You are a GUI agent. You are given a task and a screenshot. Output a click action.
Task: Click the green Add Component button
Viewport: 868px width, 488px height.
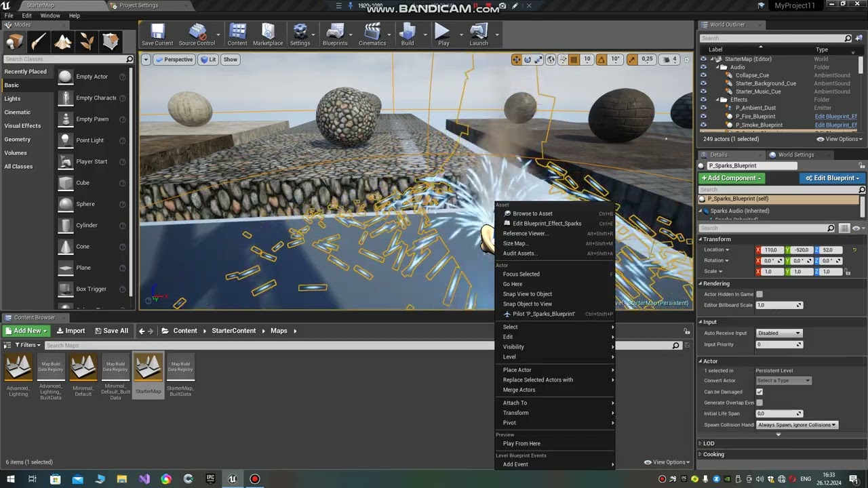click(732, 178)
